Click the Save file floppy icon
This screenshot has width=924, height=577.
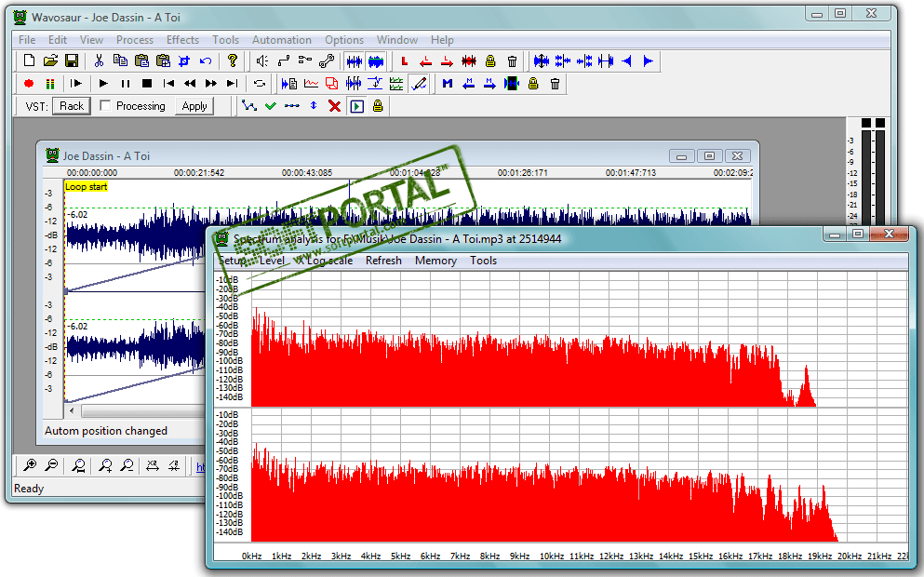(72, 61)
